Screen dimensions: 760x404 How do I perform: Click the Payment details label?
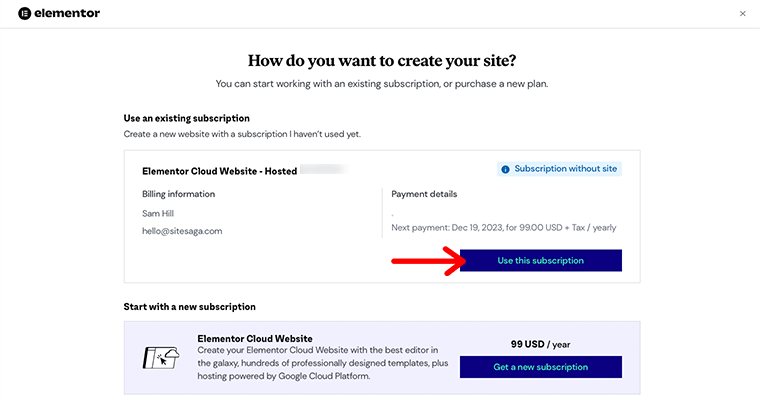click(x=424, y=194)
